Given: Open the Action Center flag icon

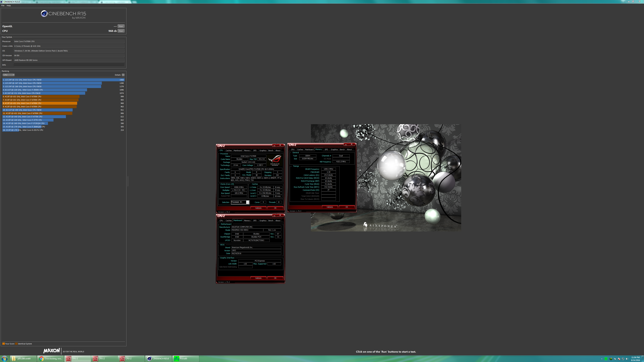Looking at the screenshot, I should (x=619, y=359).
